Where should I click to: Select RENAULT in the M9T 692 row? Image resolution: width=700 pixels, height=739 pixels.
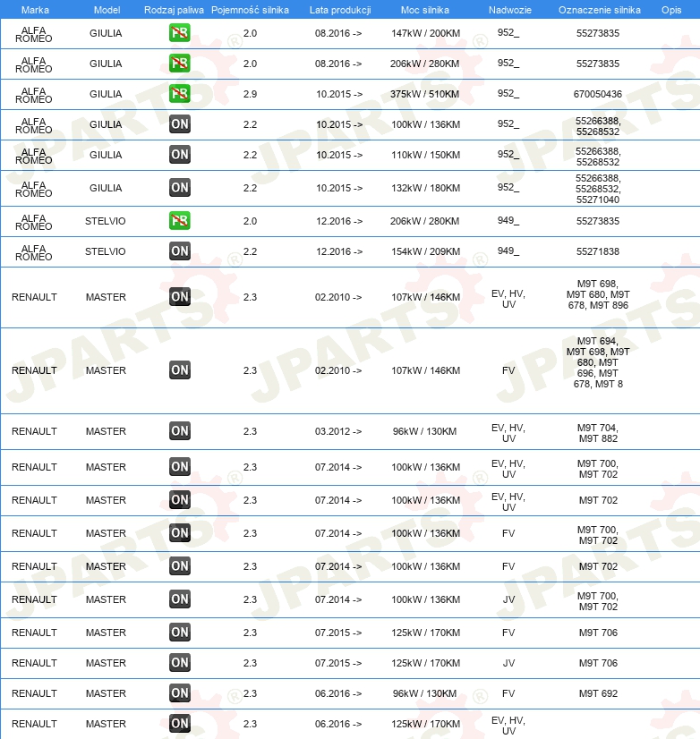pos(34,693)
